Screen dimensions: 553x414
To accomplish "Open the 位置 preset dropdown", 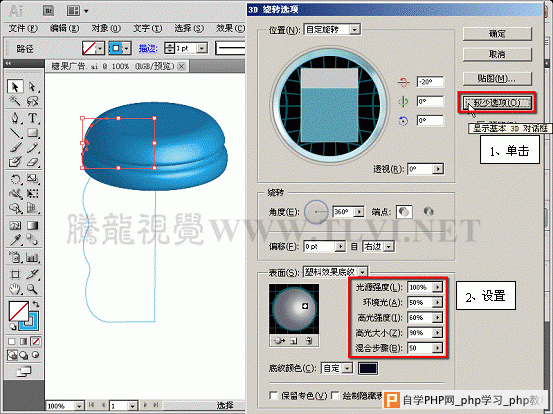I will click(332, 29).
